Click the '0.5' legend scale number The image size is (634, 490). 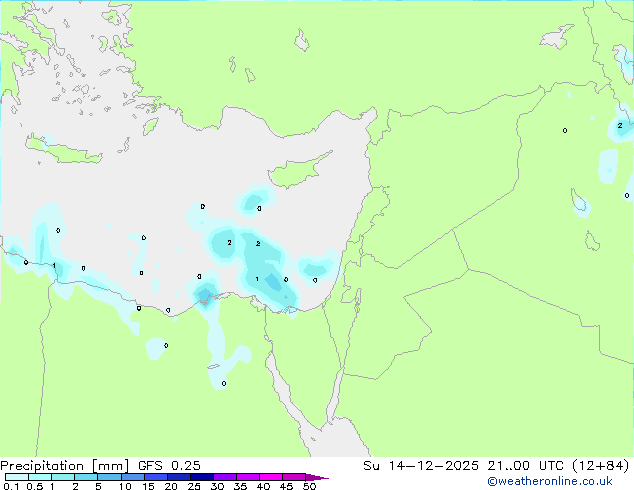[x=35, y=486]
